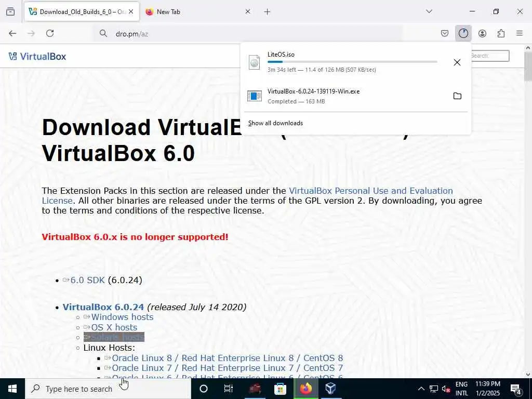Image resolution: width=532 pixels, height=399 pixels.
Task: Click the scrollbar down arrow
Action: 528,374
